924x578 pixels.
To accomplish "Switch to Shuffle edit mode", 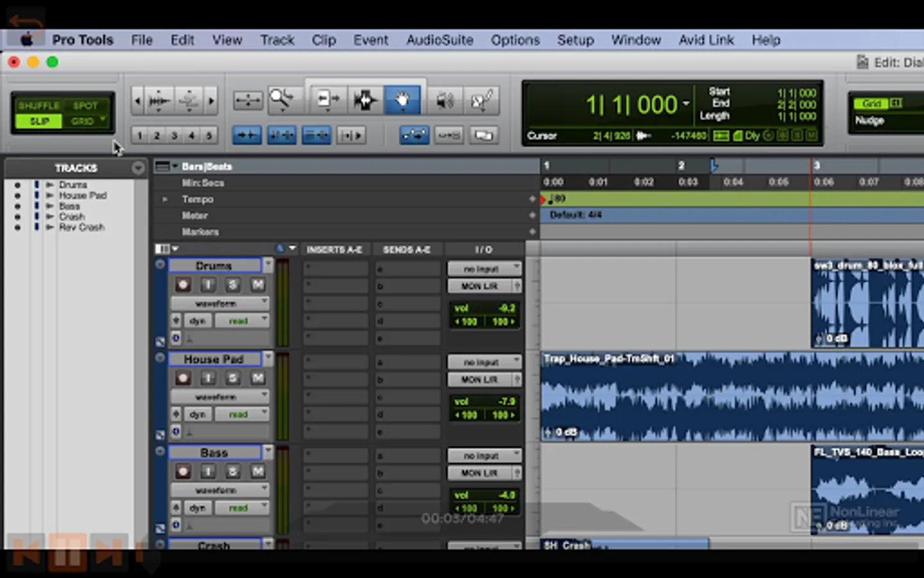I will pos(38,105).
